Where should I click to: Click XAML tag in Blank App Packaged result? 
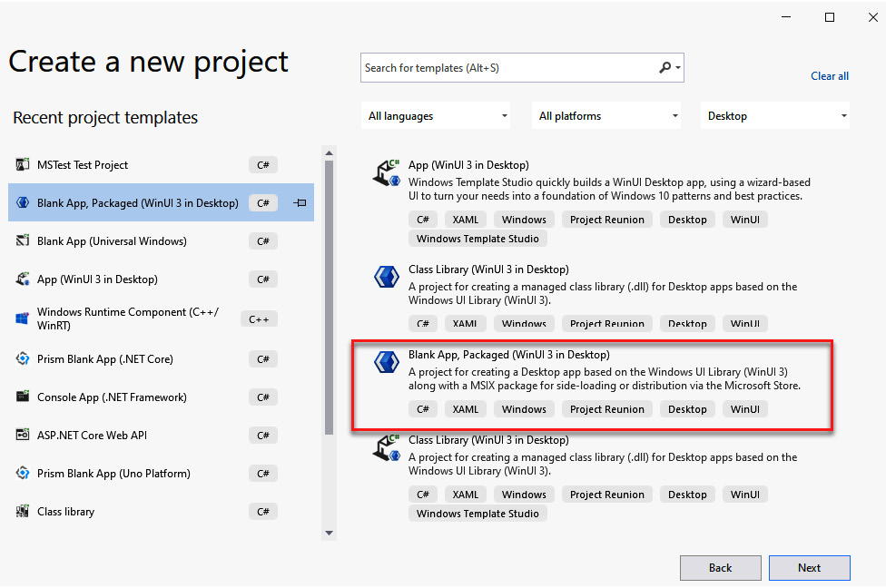465,409
